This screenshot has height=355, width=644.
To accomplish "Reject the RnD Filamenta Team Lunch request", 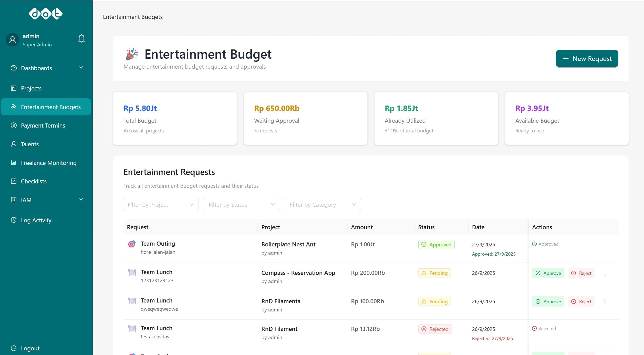I will pyautogui.click(x=581, y=301).
